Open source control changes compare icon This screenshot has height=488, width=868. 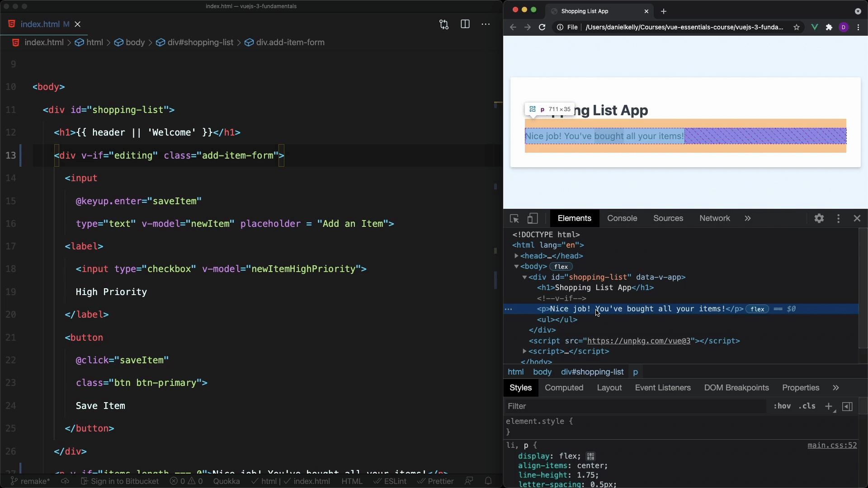(x=444, y=24)
